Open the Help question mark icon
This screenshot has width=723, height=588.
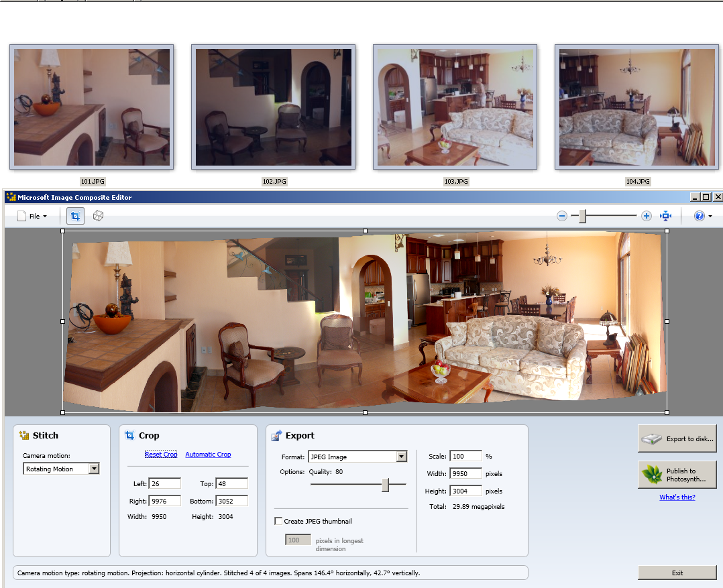(699, 216)
